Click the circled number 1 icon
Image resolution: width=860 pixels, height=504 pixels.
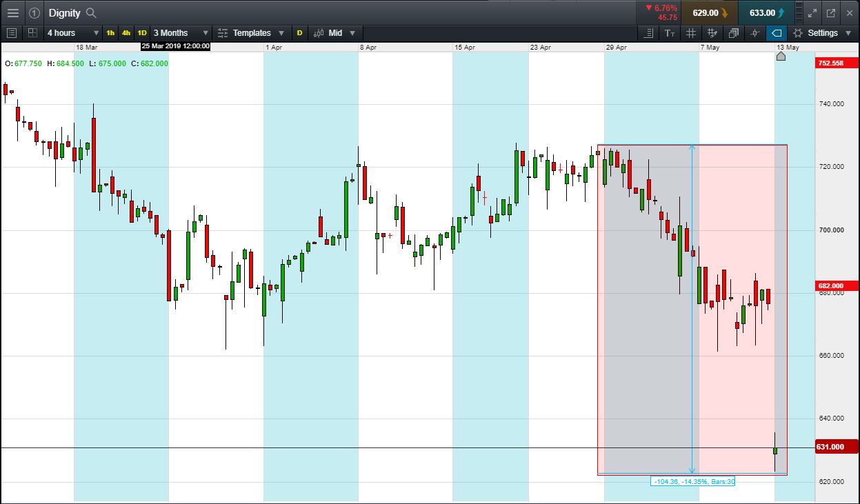34,13
